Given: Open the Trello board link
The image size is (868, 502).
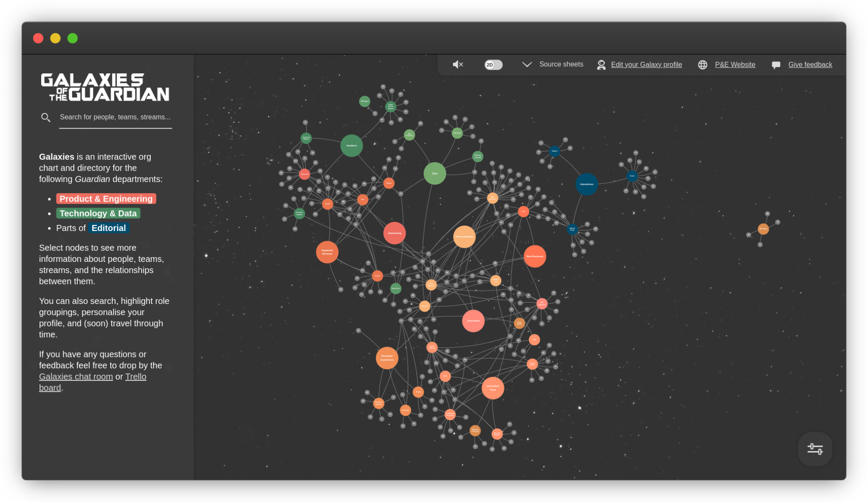Looking at the screenshot, I should [x=135, y=376].
